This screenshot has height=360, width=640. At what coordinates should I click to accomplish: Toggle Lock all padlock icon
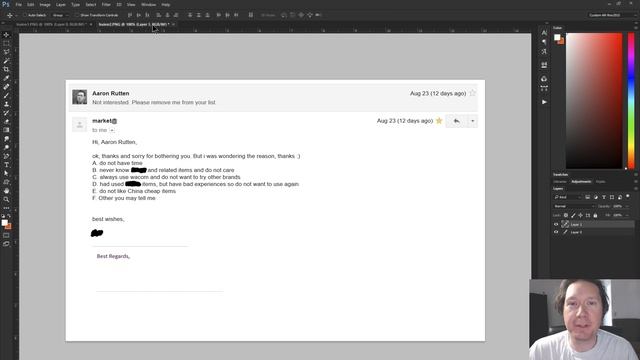click(x=595, y=215)
